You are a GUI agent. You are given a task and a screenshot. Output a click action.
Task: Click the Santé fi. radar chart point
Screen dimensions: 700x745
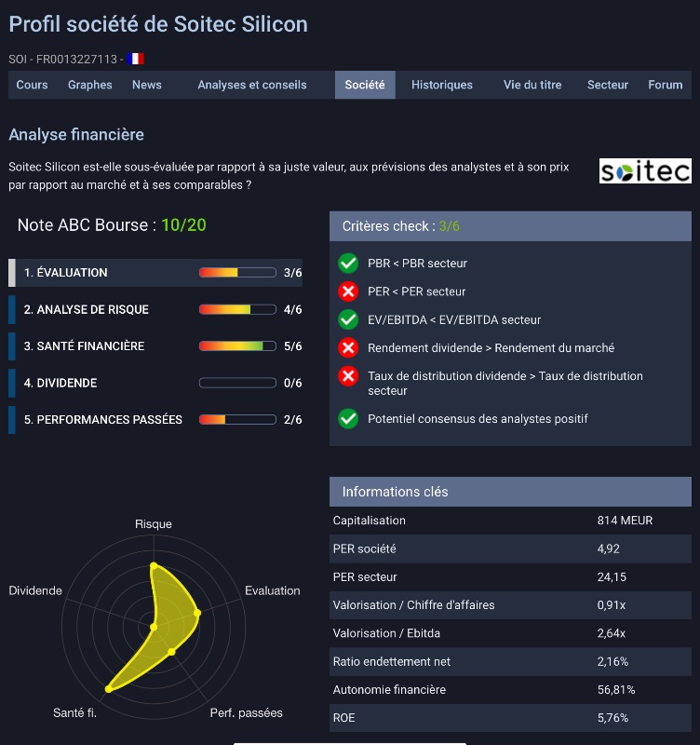(x=109, y=688)
